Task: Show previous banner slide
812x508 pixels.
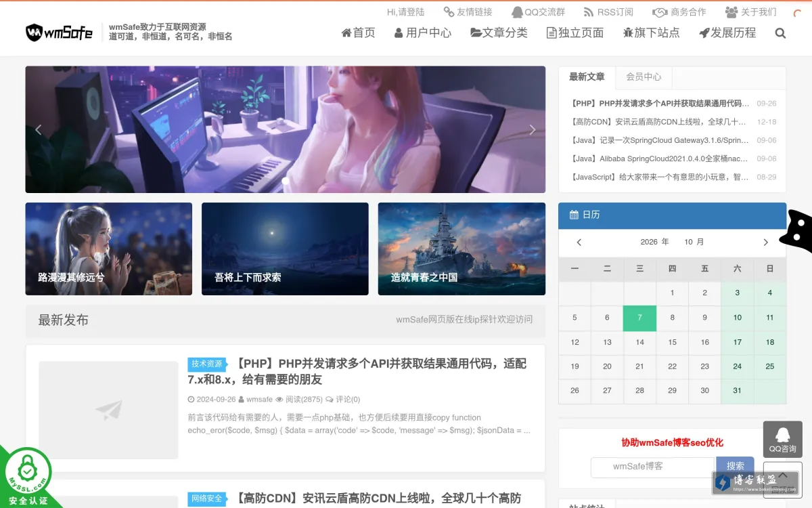Action: click(x=38, y=129)
